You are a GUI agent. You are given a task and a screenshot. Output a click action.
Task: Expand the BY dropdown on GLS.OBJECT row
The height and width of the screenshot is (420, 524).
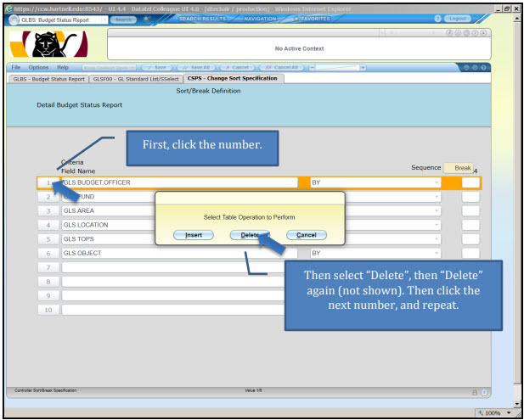point(437,253)
